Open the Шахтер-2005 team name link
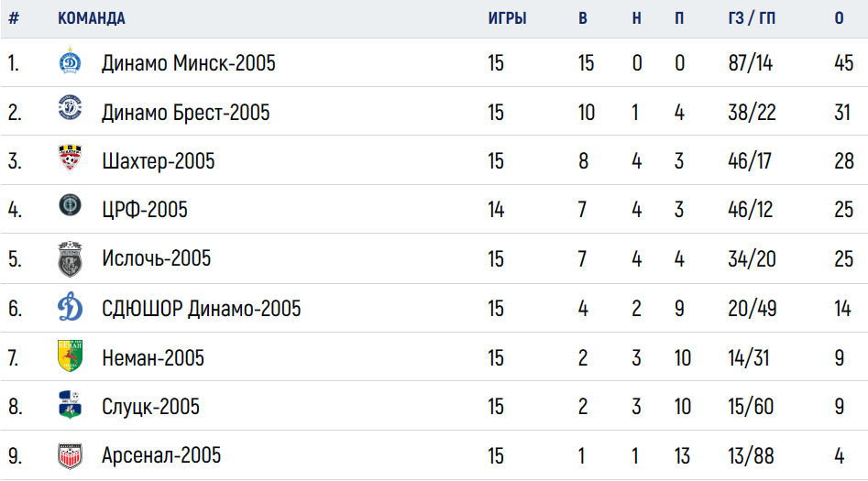 point(159,161)
